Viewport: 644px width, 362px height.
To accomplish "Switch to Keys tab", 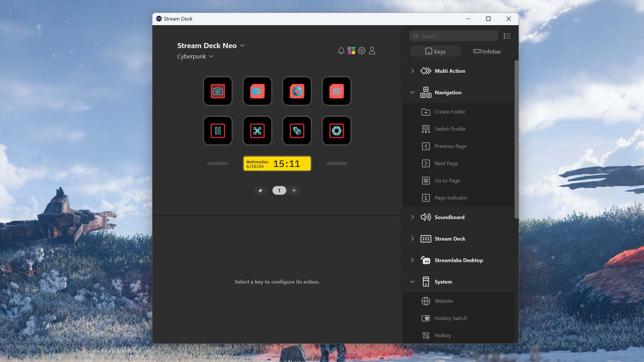I will tap(435, 51).
